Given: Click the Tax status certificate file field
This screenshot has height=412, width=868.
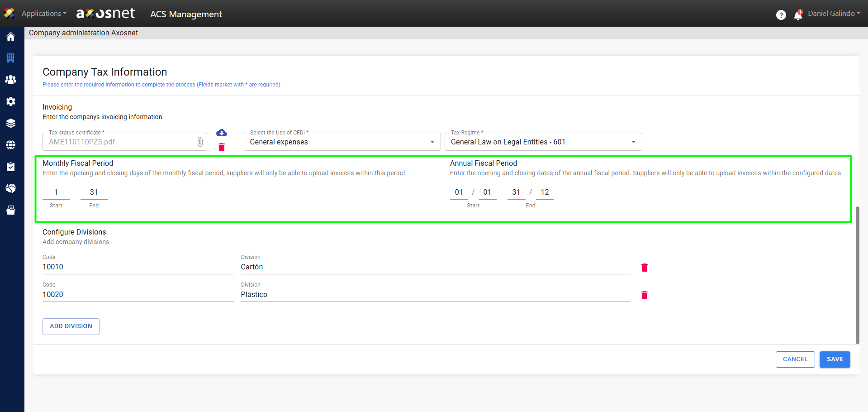Looking at the screenshot, I should 125,142.
